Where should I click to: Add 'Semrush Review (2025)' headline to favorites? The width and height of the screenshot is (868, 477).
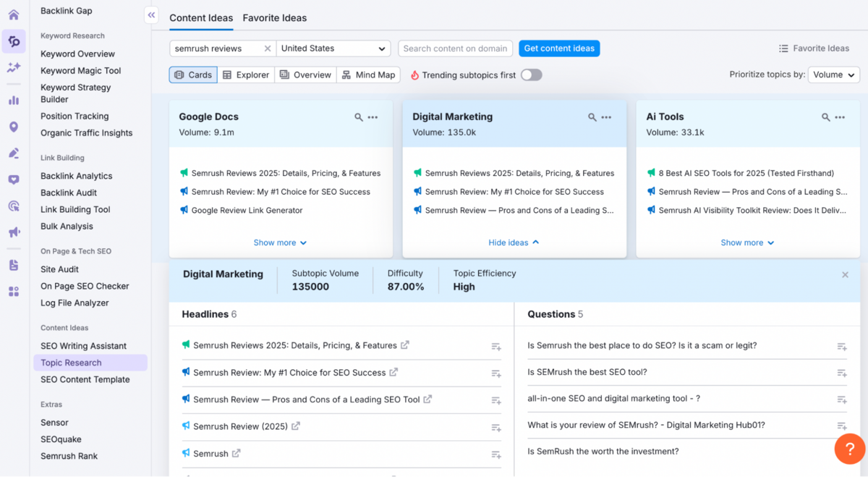click(496, 428)
